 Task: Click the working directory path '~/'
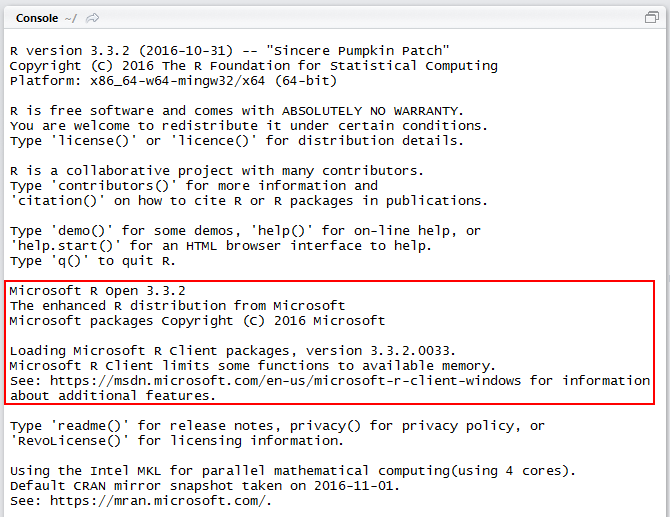tap(71, 18)
